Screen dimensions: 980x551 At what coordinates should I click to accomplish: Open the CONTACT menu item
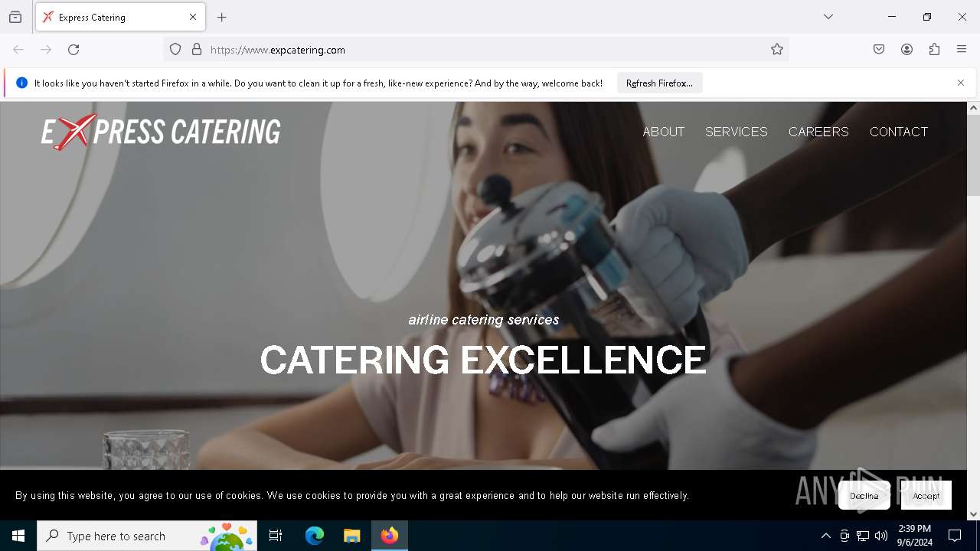point(899,132)
